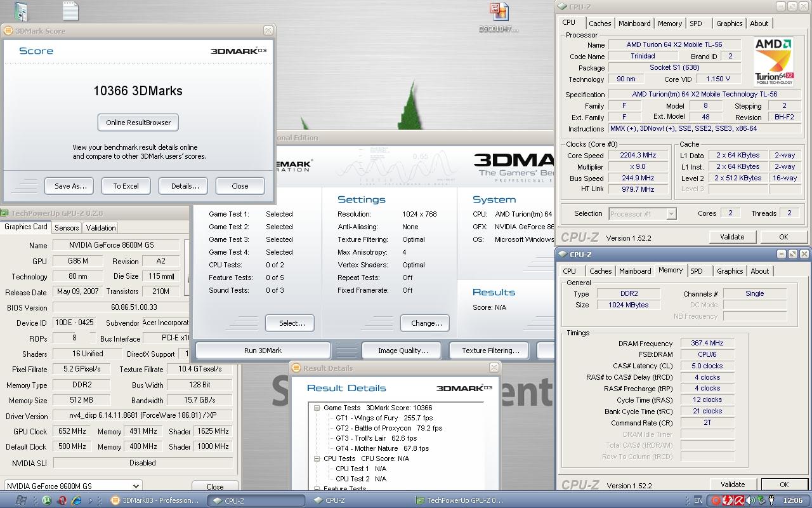Click GPU Name field NVIDIA GeForce 8600M GS
The height and width of the screenshot is (508, 812).
pos(115,245)
